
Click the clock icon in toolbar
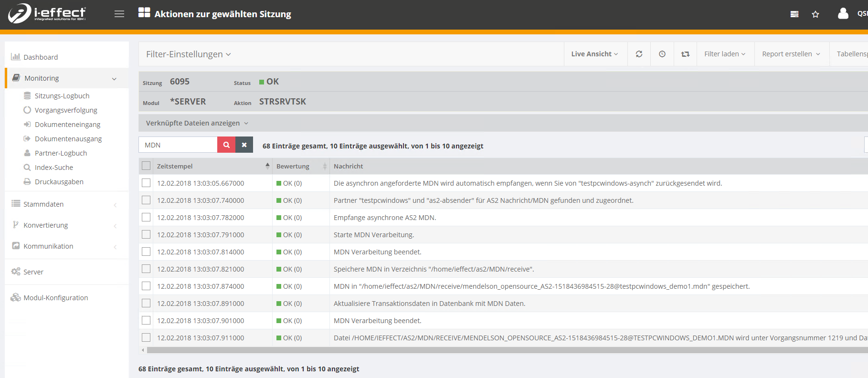click(662, 54)
